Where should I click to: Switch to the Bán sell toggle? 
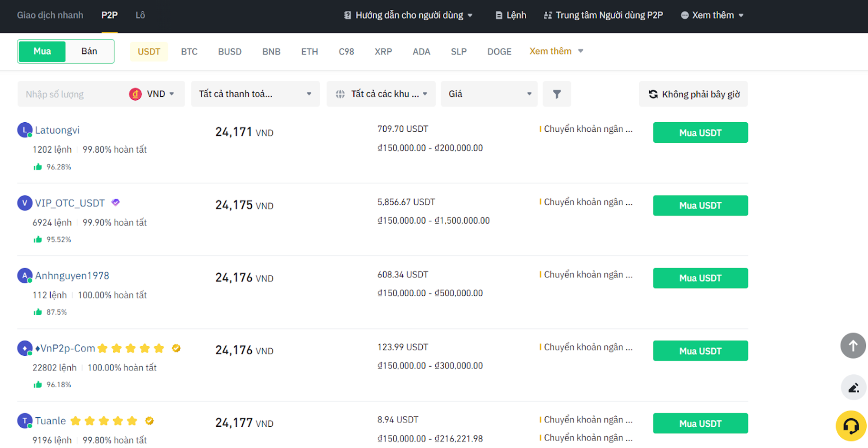[x=89, y=51]
